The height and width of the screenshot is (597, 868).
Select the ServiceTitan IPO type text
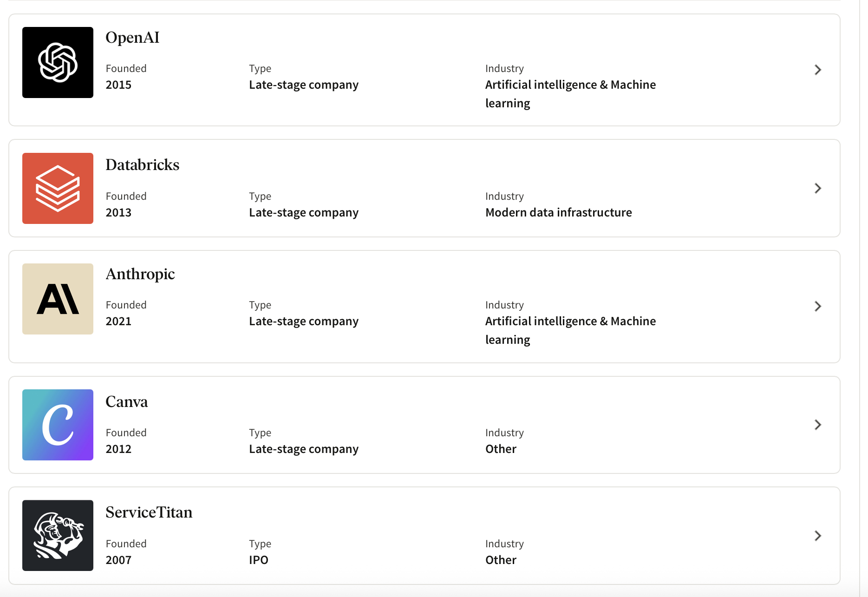pyautogui.click(x=259, y=560)
